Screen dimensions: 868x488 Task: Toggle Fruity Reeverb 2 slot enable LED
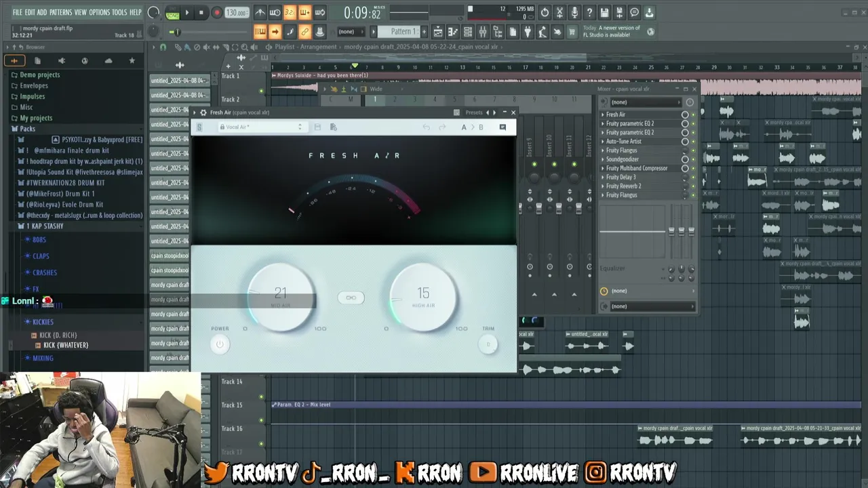(693, 186)
